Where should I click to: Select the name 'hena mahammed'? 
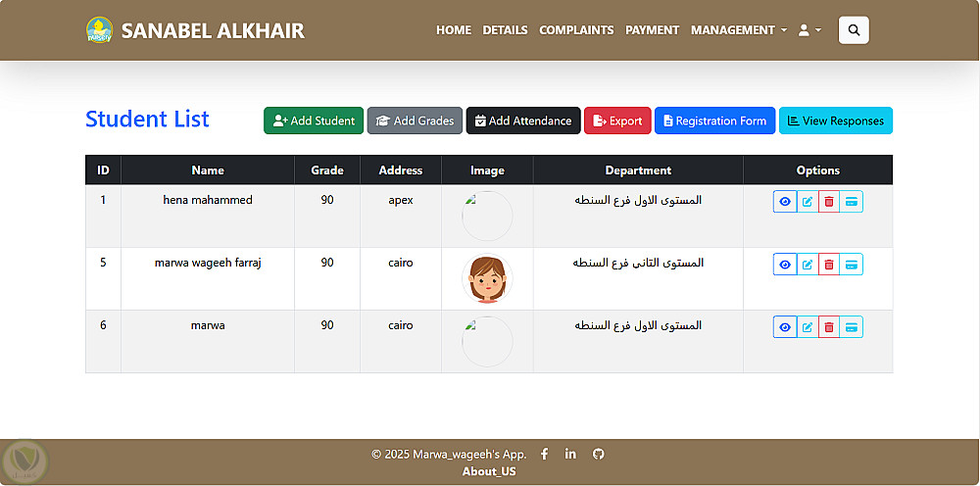click(x=208, y=200)
